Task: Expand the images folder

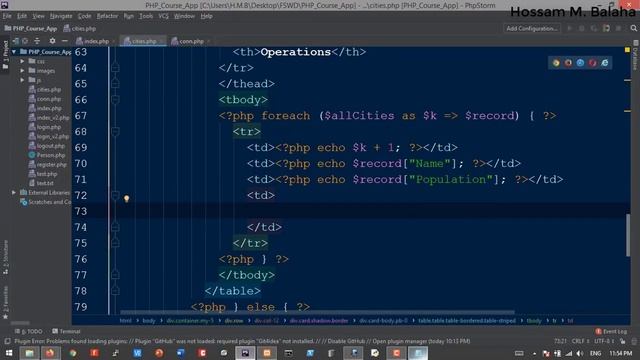Action: pyautogui.click(x=22, y=71)
